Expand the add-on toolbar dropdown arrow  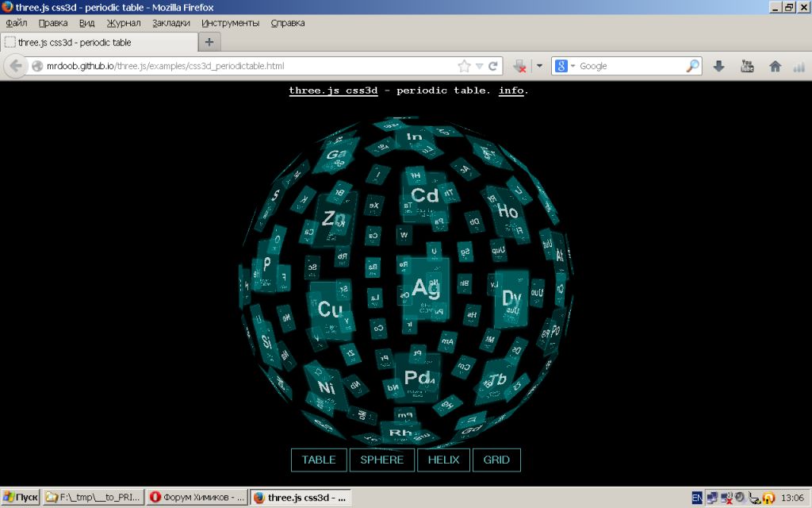coord(538,66)
